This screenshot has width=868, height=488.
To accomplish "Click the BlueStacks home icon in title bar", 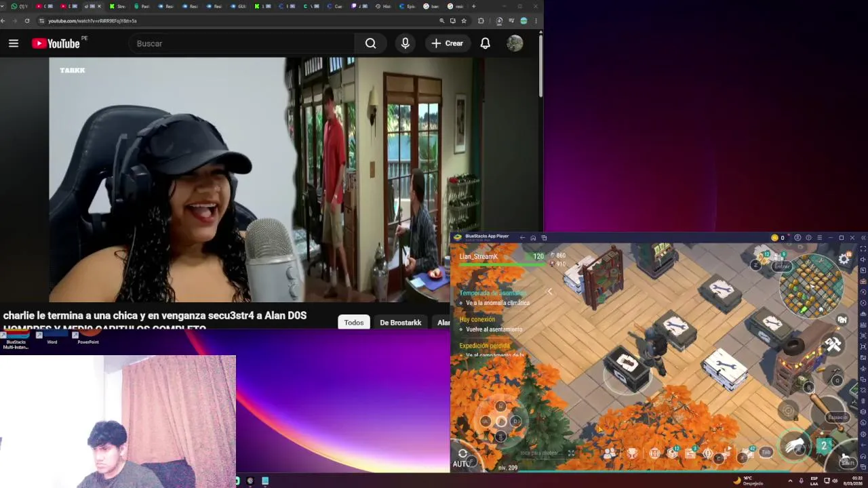I will [533, 238].
